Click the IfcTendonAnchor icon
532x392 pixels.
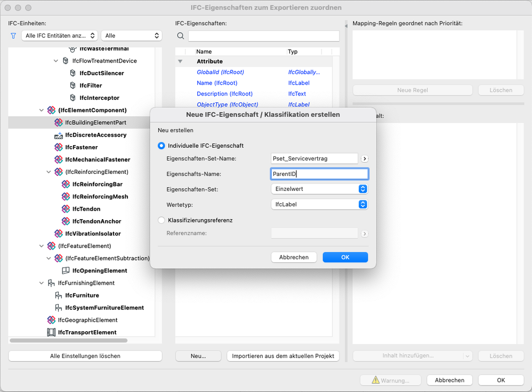[66, 221]
